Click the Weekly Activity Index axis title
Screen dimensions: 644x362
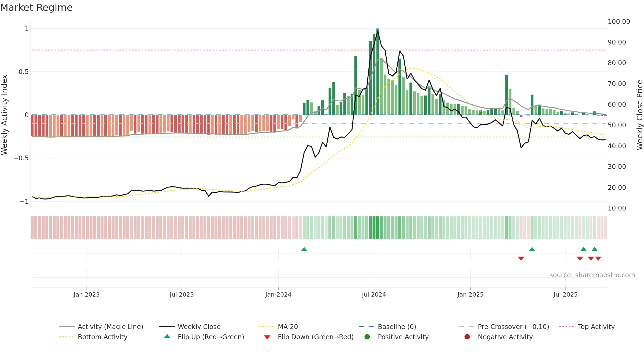click(x=4, y=115)
